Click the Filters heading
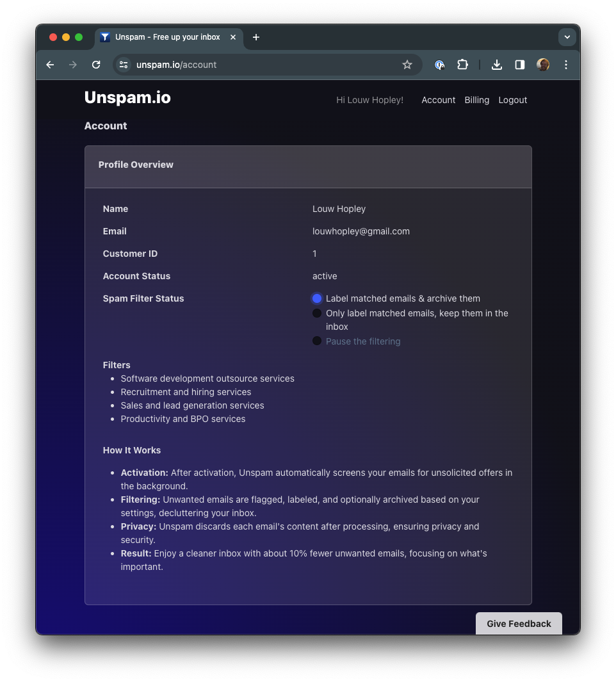 (x=117, y=365)
